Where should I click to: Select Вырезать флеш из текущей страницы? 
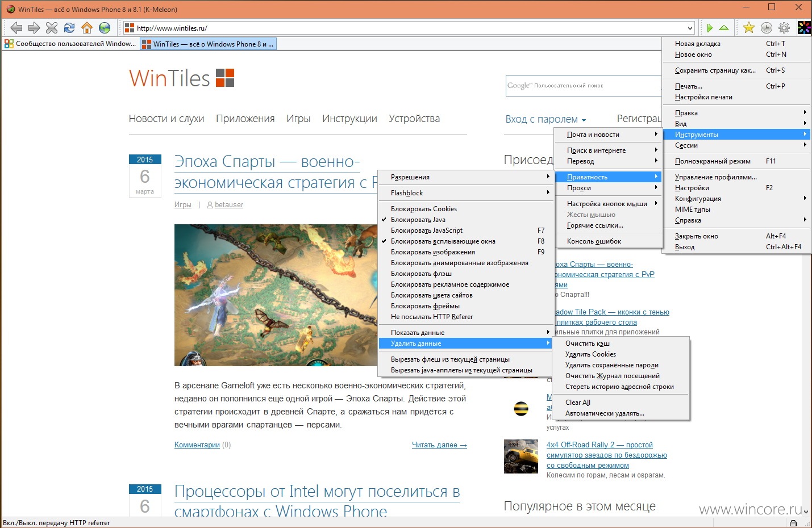point(466,359)
